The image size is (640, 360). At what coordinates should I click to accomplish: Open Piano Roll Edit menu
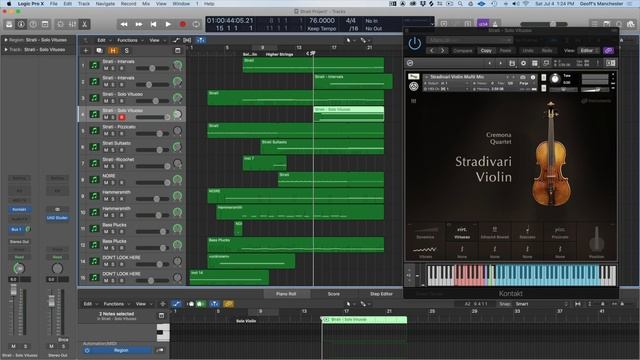point(90,304)
